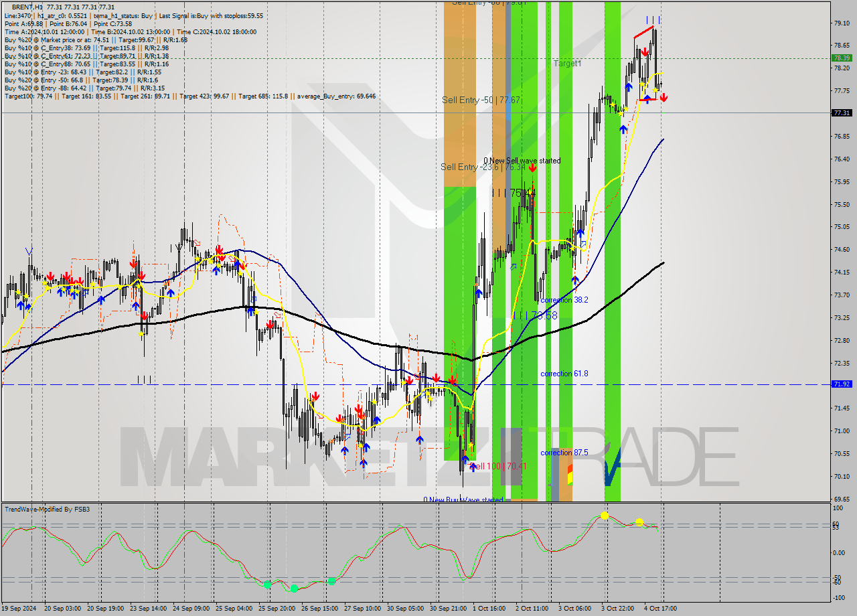Click the leftmost green dot on TrendWave oscillator
This screenshot has width=857, height=616.
(267, 585)
